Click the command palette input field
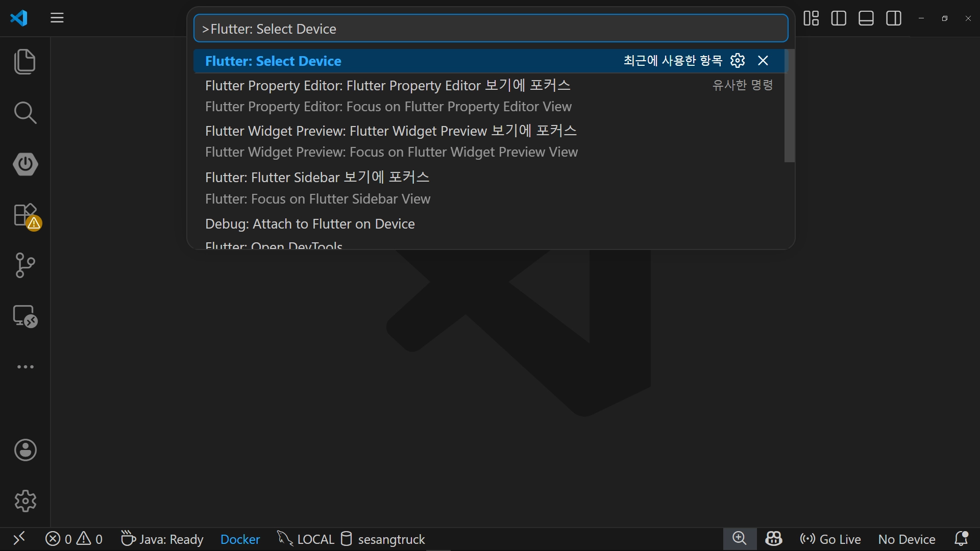This screenshot has height=551, width=980. tap(490, 29)
